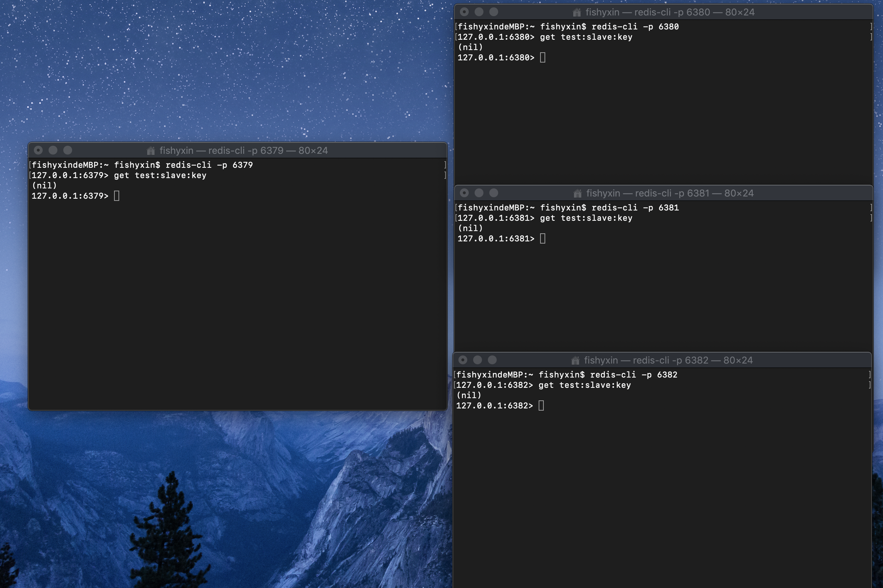
Task: Focus the cursor in 6379 terminal prompt
Action: [117, 196]
